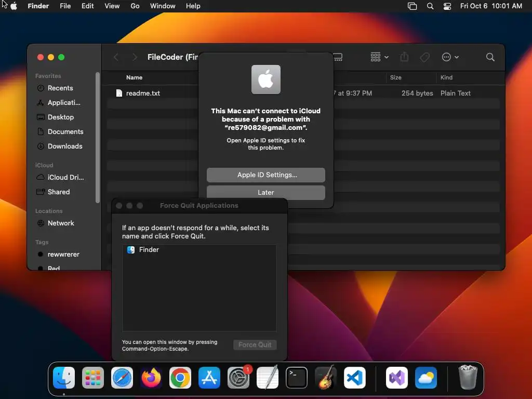
Task: Click the date and time in menu bar
Action: pyautogui.click(x=491, y=6)
